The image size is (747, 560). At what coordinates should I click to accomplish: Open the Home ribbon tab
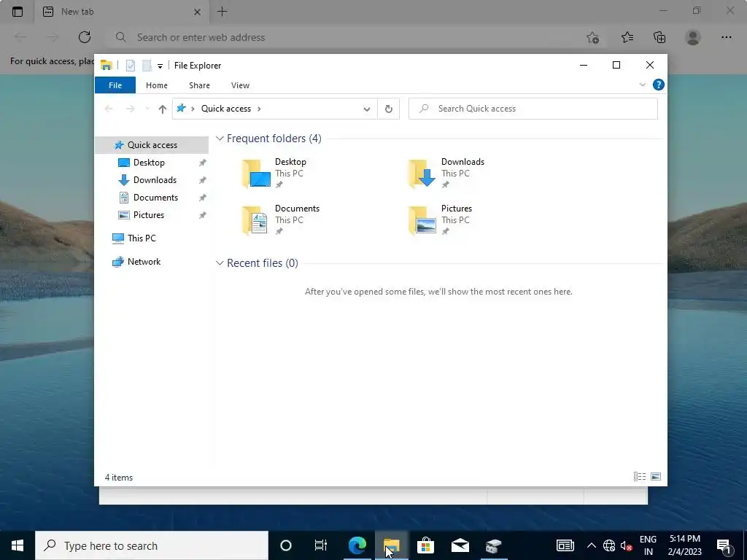pos(157,85)
